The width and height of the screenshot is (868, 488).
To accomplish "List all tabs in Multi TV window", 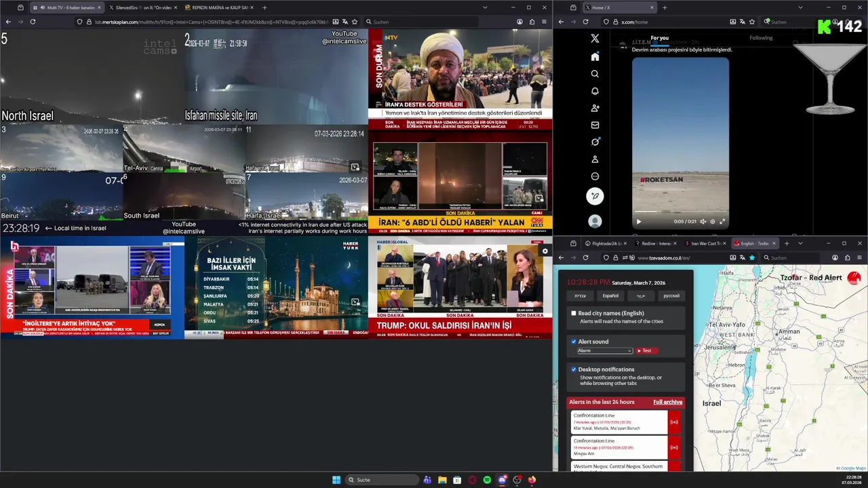I will tap(485, 7).
